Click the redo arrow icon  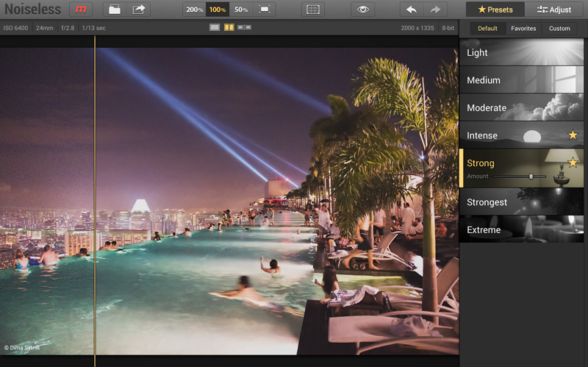tap(435, 10)
